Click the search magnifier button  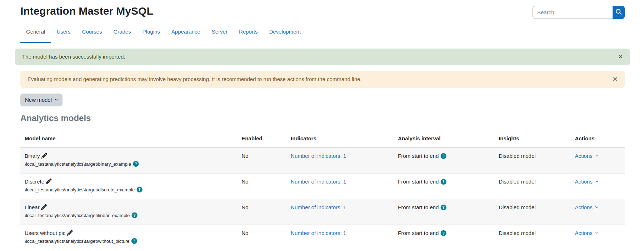(618, 12)
